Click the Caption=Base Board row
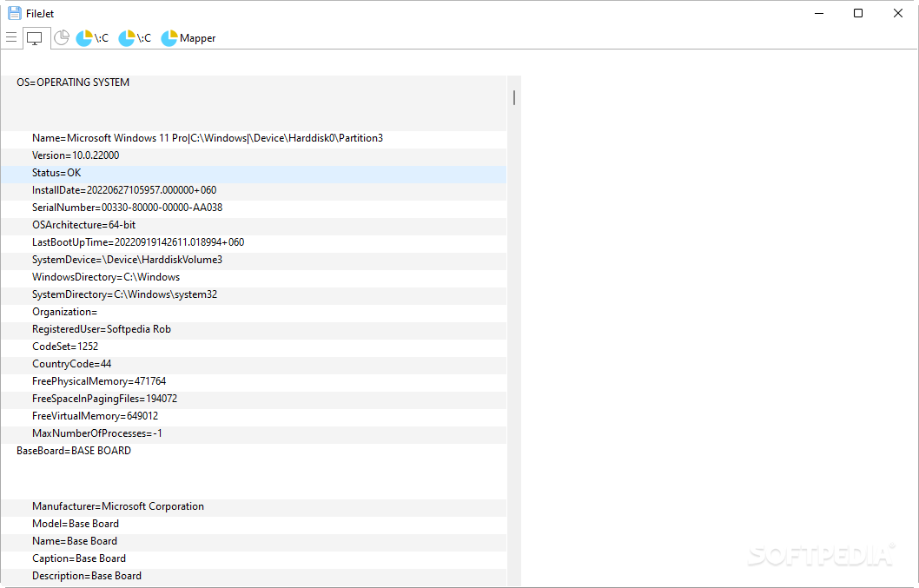The image size is (919, 588). 254,559
